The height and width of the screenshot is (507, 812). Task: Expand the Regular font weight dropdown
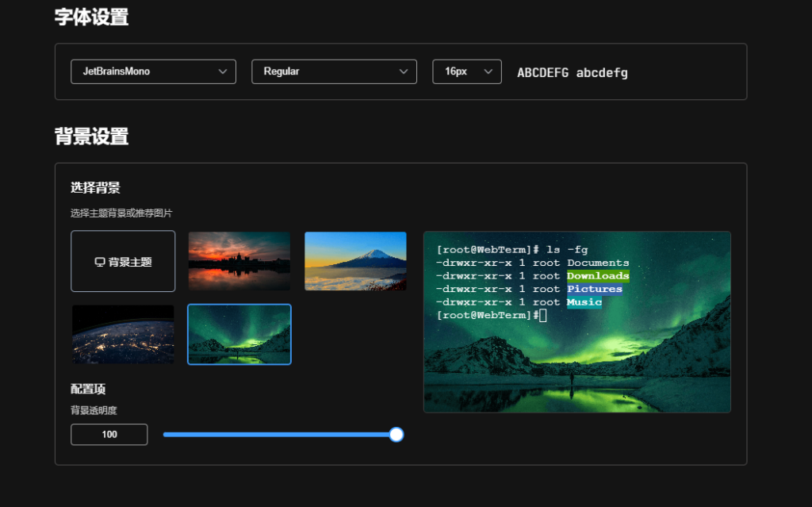point(334,71)
